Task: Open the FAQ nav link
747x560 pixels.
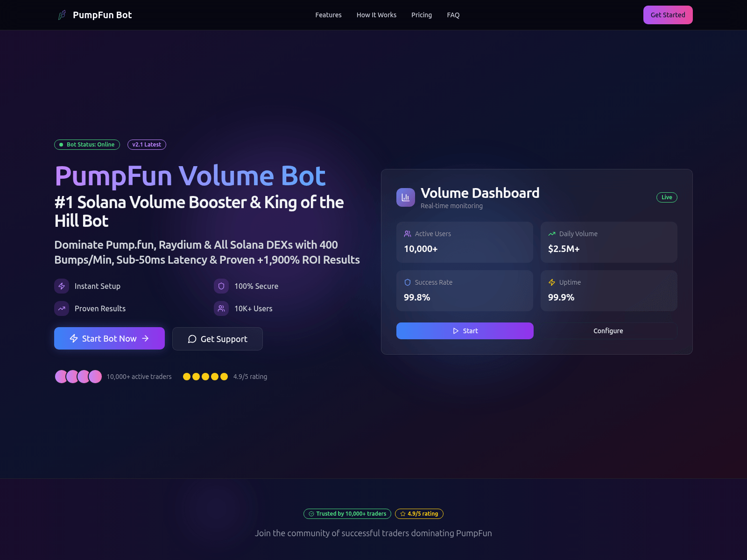Action: pos(453,15)
